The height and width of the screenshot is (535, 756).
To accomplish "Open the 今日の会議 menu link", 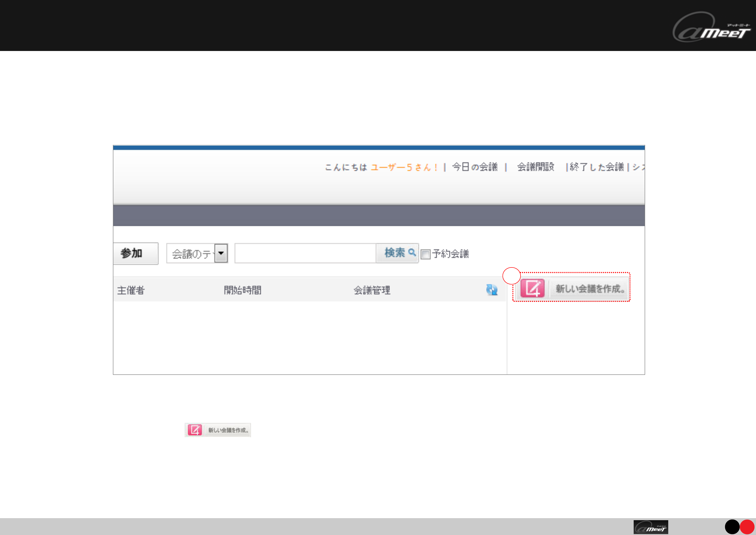I will (475, 167).
